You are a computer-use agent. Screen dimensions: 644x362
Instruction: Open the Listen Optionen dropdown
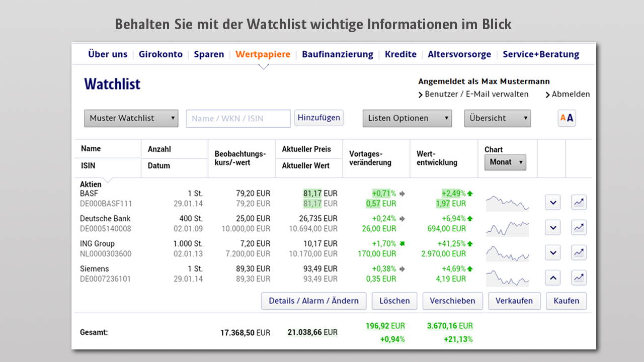pos(407,118)
